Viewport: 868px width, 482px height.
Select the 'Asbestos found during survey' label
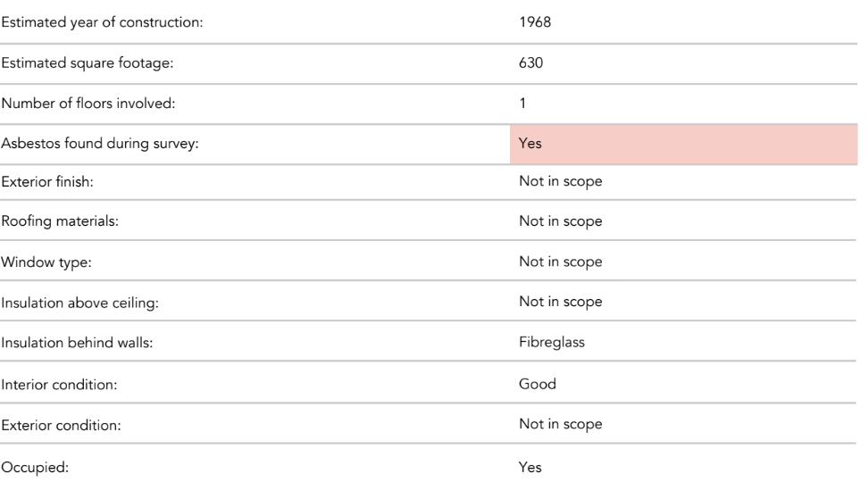click(x=99, y=144)
